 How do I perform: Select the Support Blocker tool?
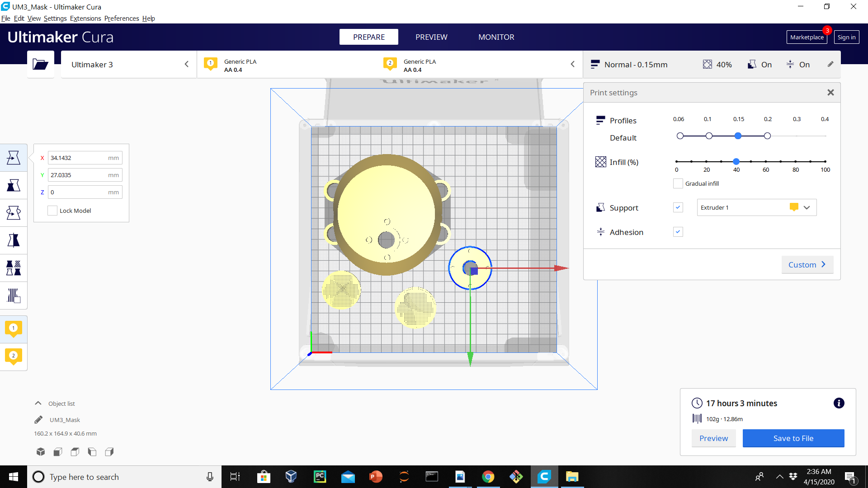click(x=14, y=296)
